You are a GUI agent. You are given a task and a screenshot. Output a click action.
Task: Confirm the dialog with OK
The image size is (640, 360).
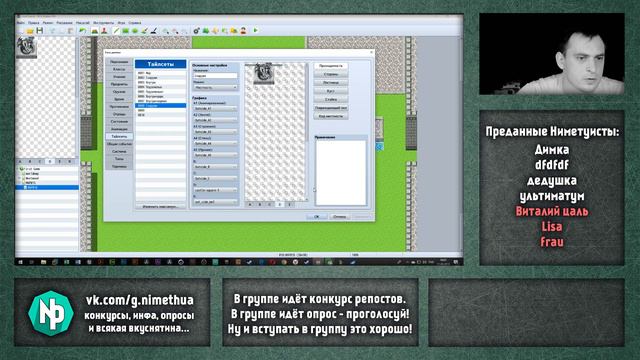point(317,217)
